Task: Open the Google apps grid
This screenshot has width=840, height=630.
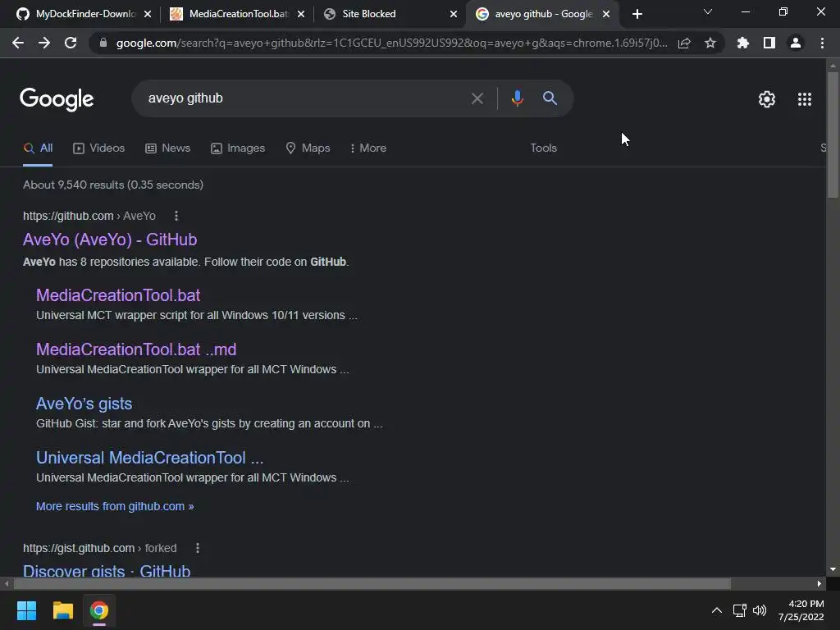Action: (x=805, y=99)
